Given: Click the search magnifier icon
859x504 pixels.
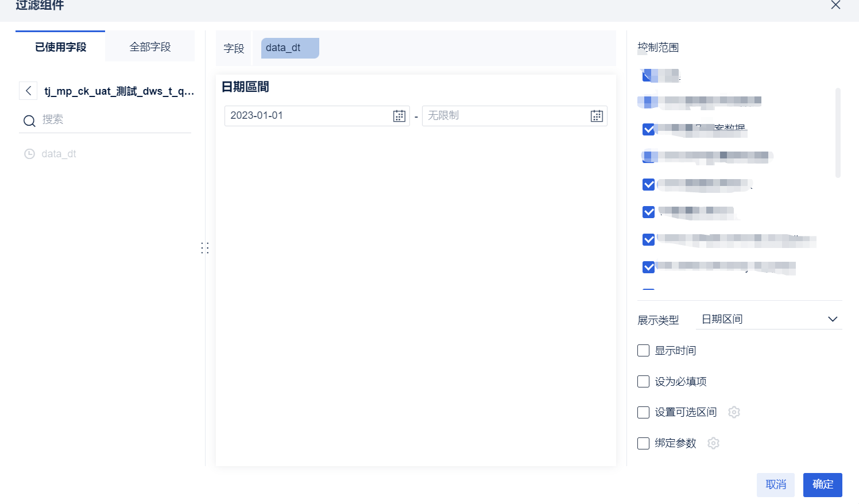Looking at the screenshot, I should [29, 121].
